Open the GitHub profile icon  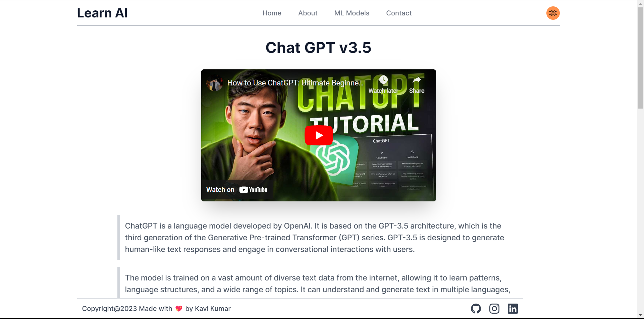click(476, 308)
